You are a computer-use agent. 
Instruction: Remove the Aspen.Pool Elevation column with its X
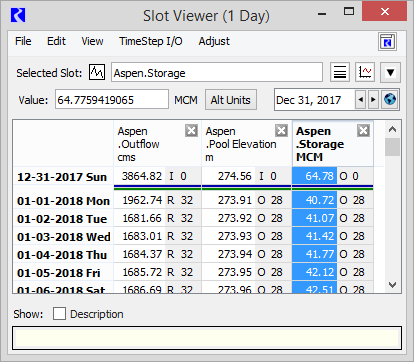(x=281, y=131)
